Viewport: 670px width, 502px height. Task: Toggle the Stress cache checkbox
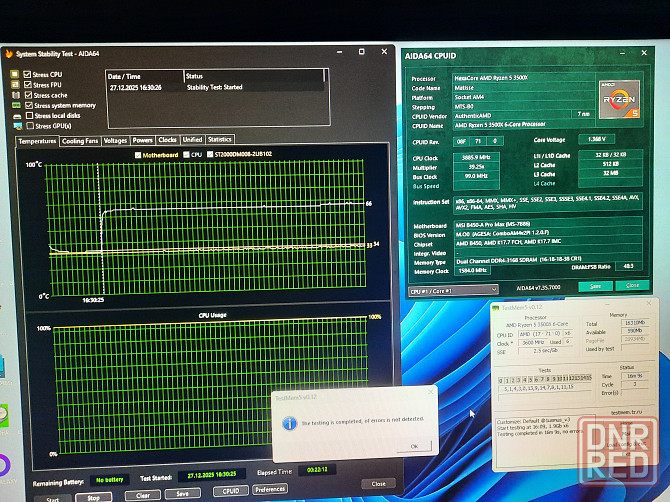(x=29, y=95)
